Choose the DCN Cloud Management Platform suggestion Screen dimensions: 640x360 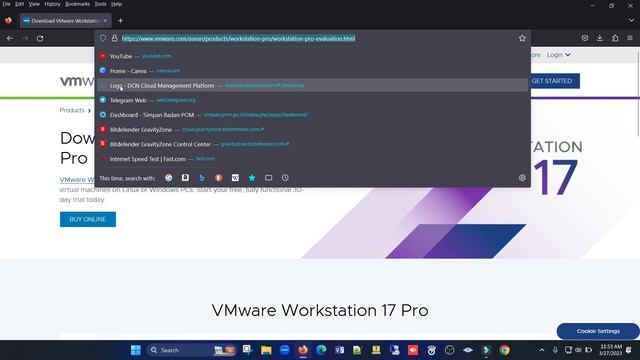coord(313,85)
